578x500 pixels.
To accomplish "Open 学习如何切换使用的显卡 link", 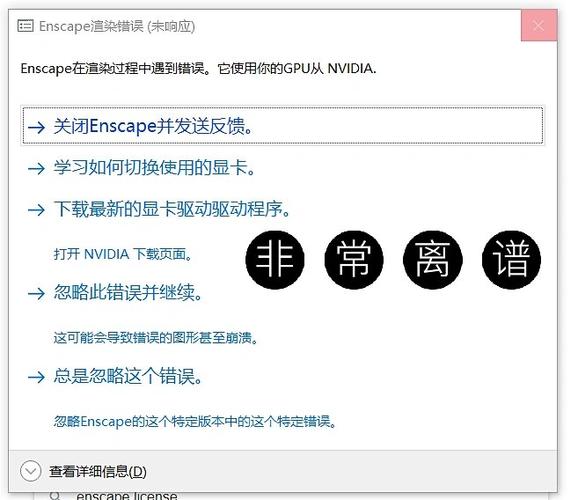I will 154,168.
